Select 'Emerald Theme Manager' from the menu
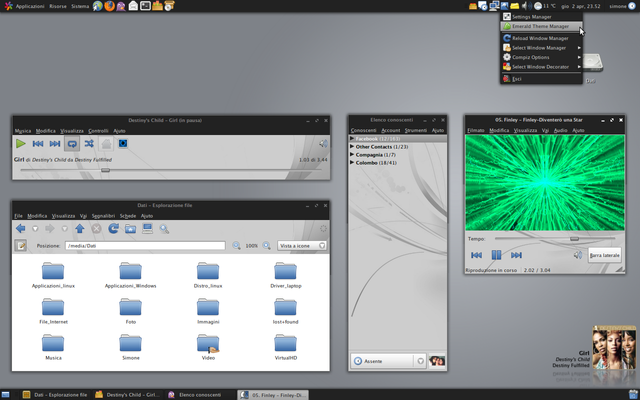The width and height of the screenshot is (640, 400). [540, 27]
